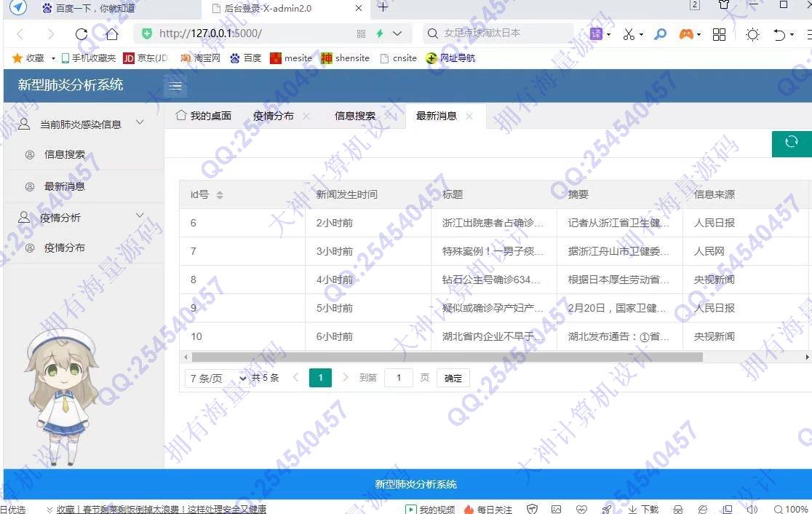This screenshot has width=812, height=514.
Task: Open the scissors screenshot tool
Action: (x=629, y=34)
